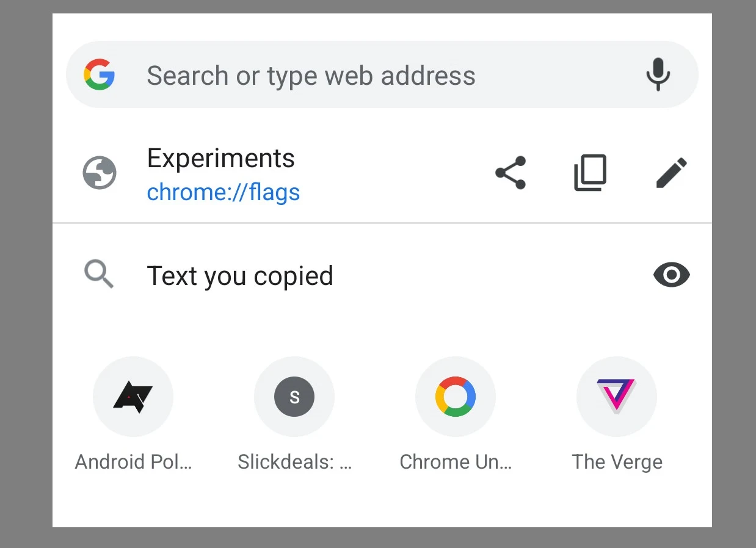Screen dimensions: 756x548
Task: Tap the Google logo in the search bar
Action: pyautogui.click(x=100, y=74)
